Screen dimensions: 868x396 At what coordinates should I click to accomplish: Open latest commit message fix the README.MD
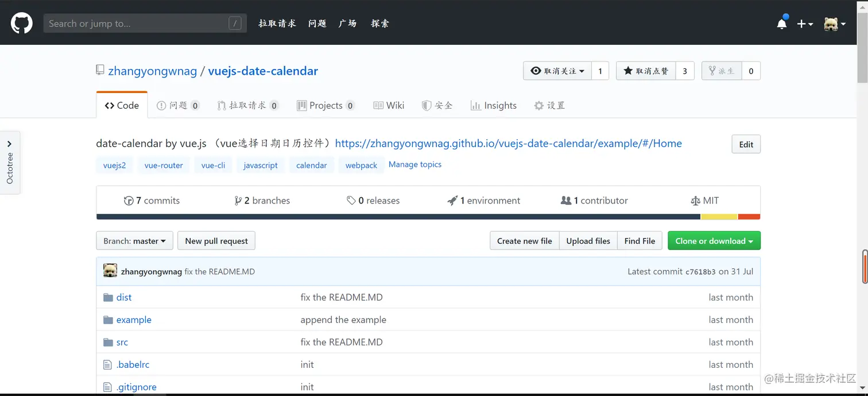pos(220,272)
